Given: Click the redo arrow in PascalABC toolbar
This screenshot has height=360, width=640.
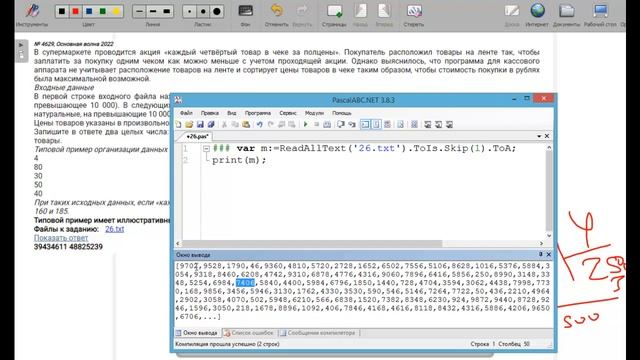Looking at the screenshot, I should pyautogui.click(x=270, y=124).
